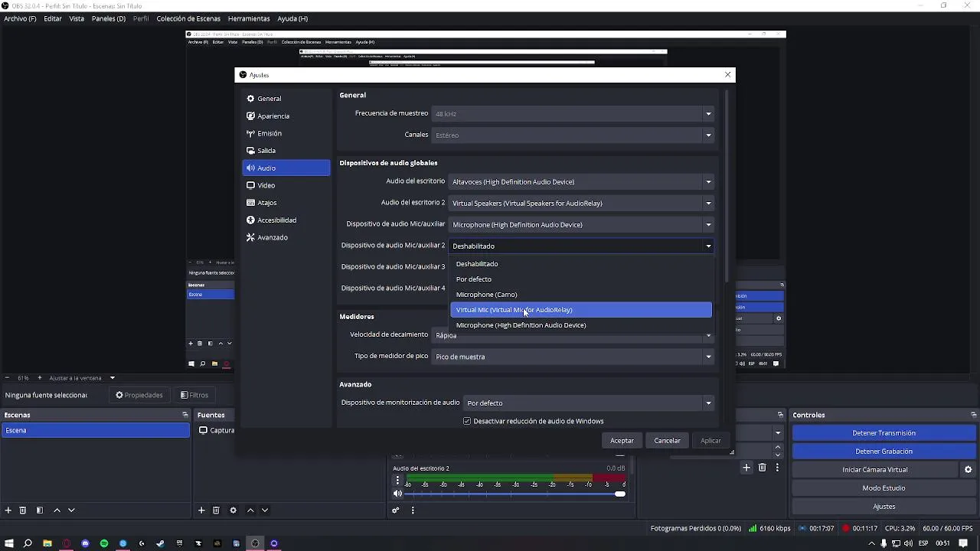
Task: Open advanced audio properties gears icon
Action: [x=396, y=510]
